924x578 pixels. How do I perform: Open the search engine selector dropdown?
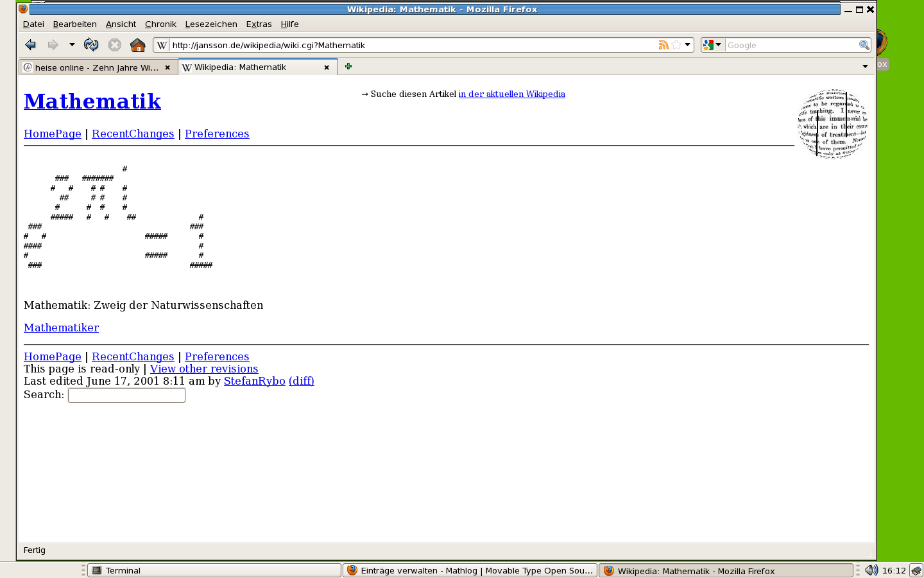[712, 45]
